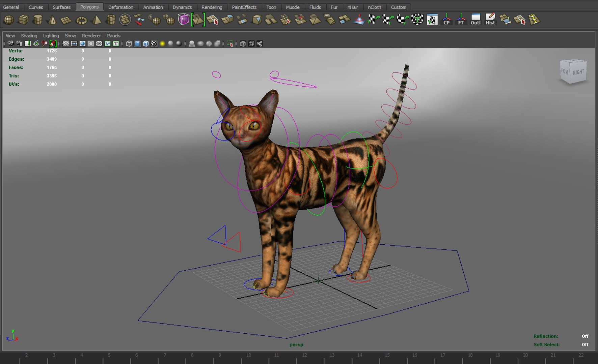Create a polygon cone from the shelf
598x364 pixels.
[x=52, y=20]
